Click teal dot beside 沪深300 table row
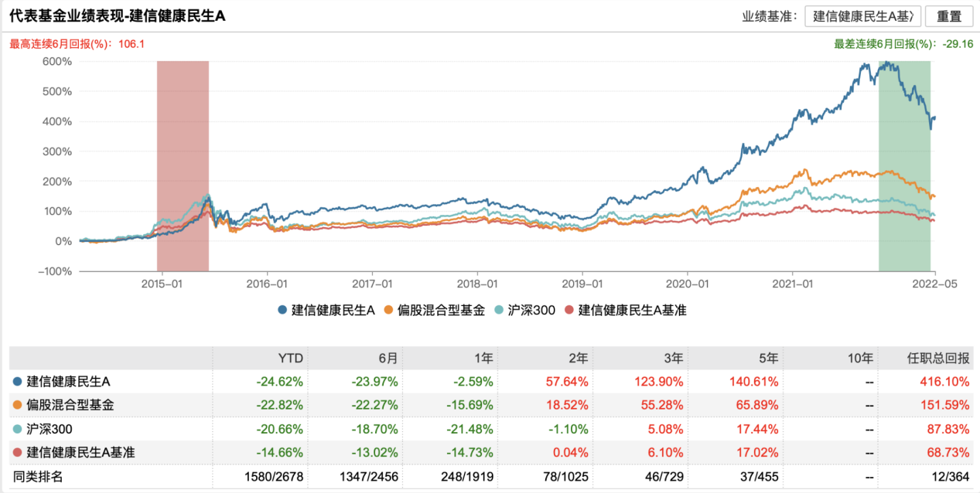 click(x=18, y=429)
